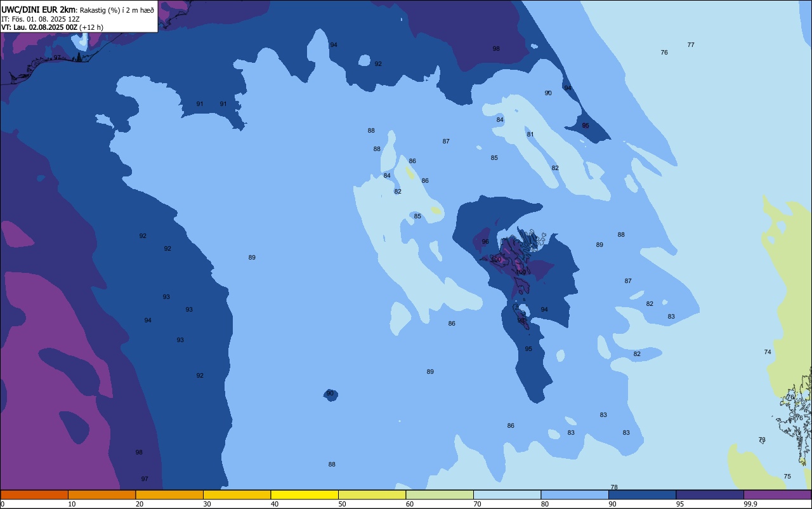Click the humidity value 74 on the map

[768, 352]
